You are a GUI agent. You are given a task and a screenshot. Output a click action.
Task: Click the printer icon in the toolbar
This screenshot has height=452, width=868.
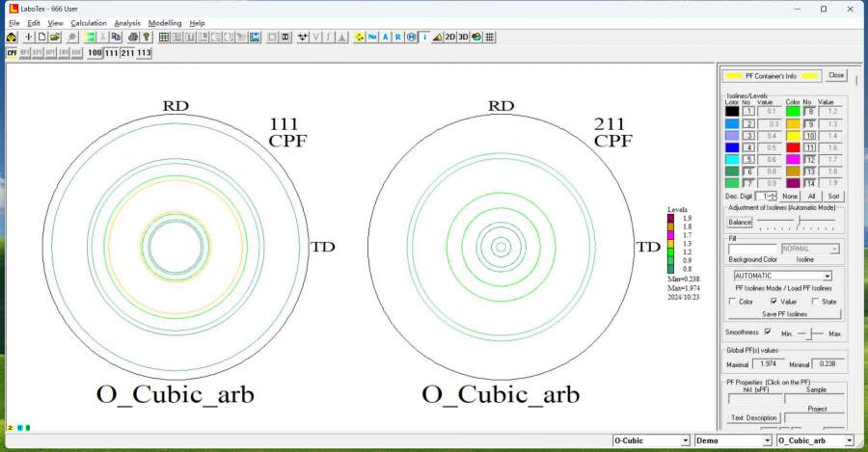133,37
